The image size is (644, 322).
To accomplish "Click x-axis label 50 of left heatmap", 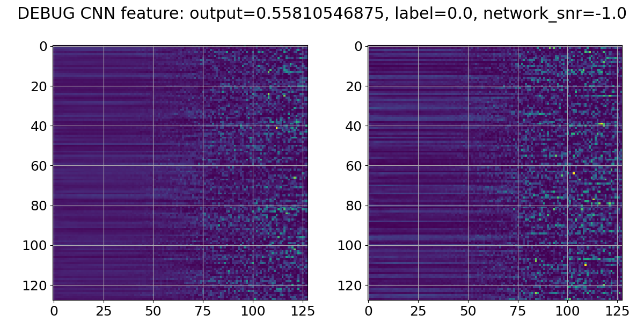I will 153,310.
